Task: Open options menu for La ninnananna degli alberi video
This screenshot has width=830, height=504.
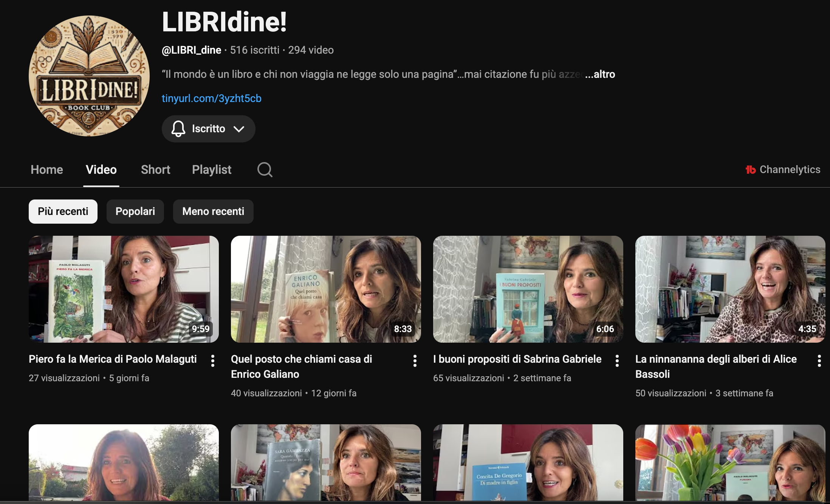Action: coord(819,361)
